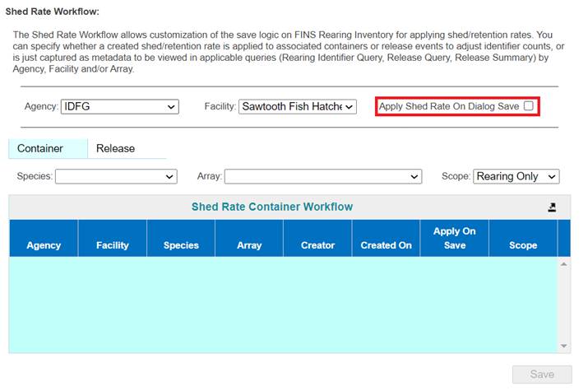Open the Agency dropdown showing IDFG
The image size is (588, 391).
coord(119,107)
